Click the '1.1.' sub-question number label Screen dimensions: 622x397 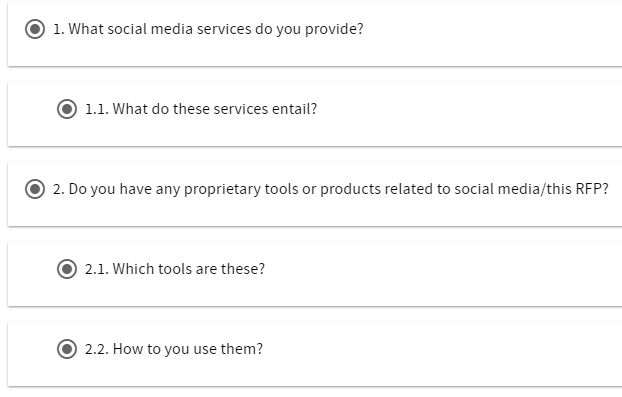[97, 109]
